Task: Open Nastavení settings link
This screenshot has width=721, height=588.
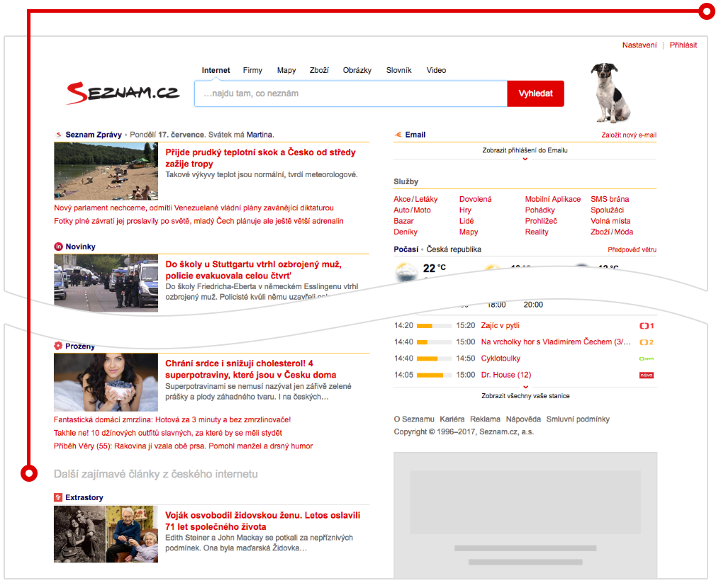Action: click(639, 45)
